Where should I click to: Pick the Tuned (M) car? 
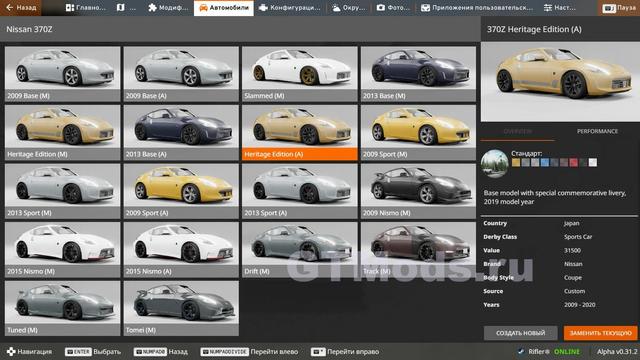click(x=62, y=308)
